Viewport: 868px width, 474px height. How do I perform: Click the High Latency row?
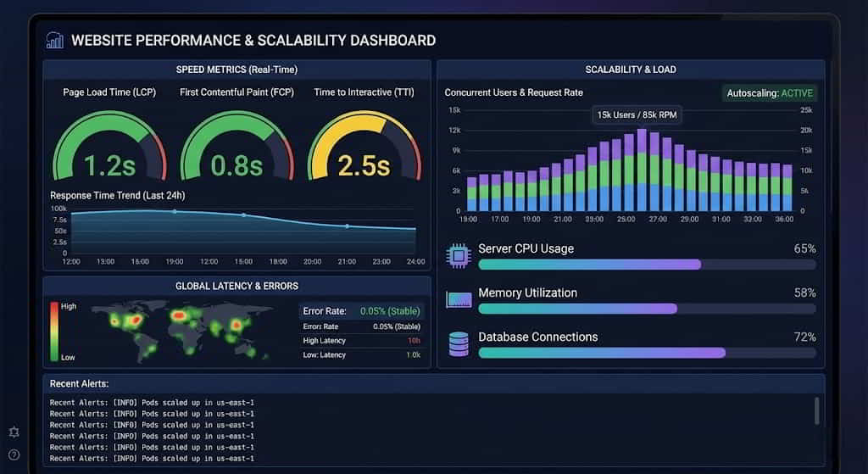pos(361,341)
